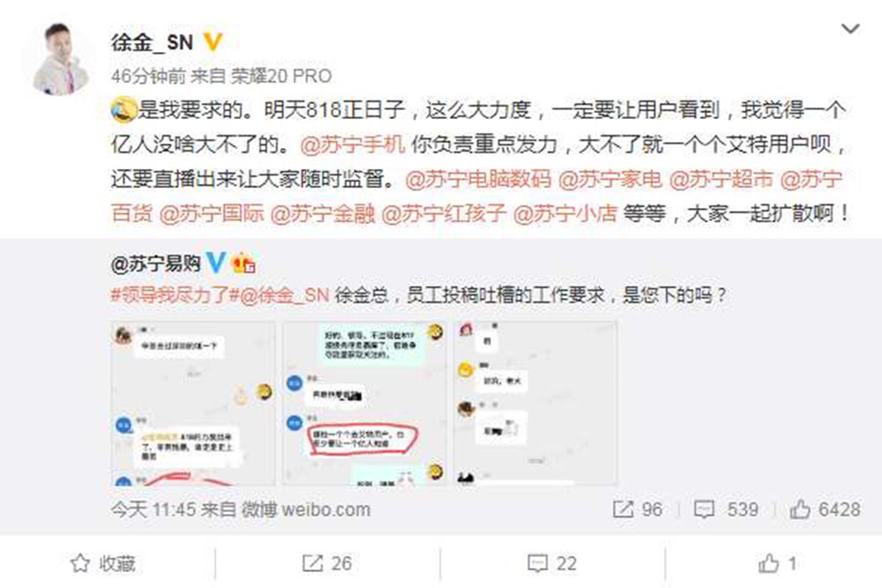Screen dimensions: 882x588
Task: Click the gold V verified badge beside 徐金_SN
Action: point(213,42)
